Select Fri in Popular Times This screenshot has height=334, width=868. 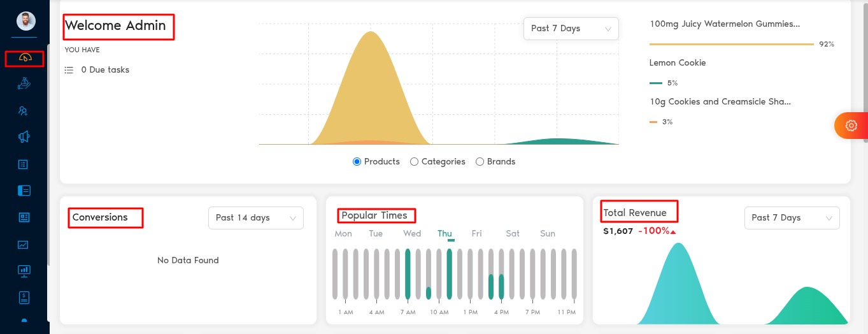click(476, 234)
